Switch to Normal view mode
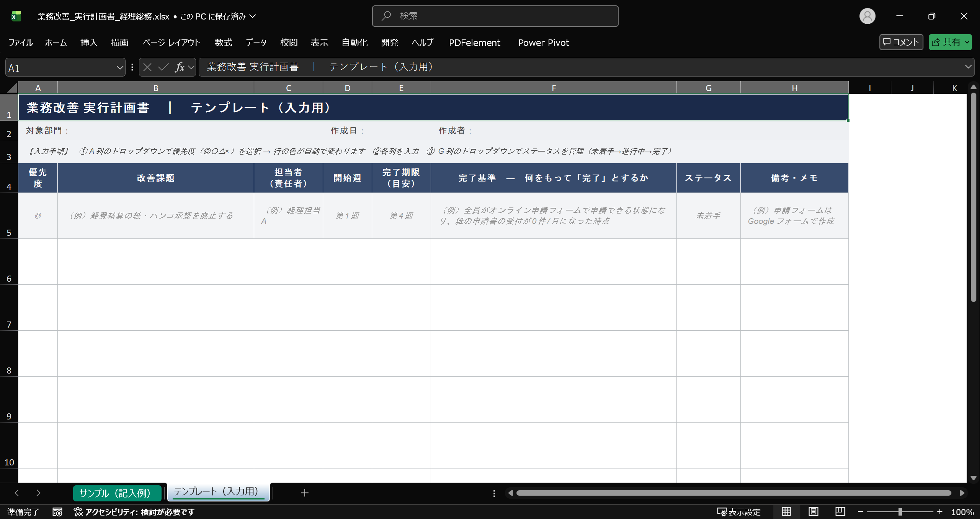Screen dimensions: 980x519 pos(786,512)
